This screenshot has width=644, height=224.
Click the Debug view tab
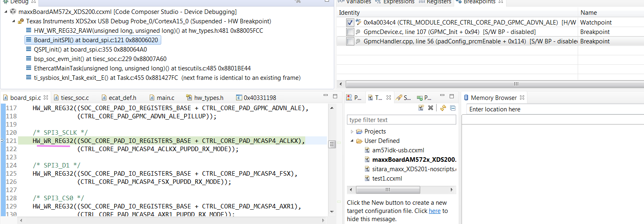[20, 2]
